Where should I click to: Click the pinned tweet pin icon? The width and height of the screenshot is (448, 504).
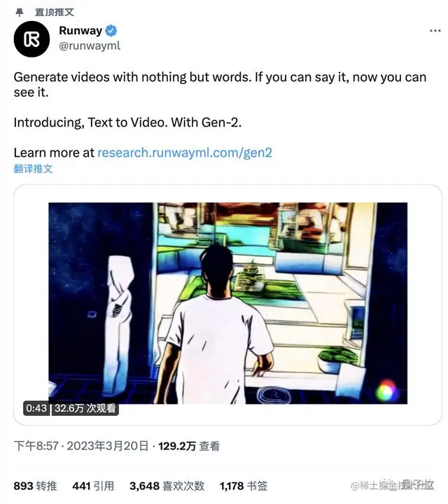[x=20, y=13]
